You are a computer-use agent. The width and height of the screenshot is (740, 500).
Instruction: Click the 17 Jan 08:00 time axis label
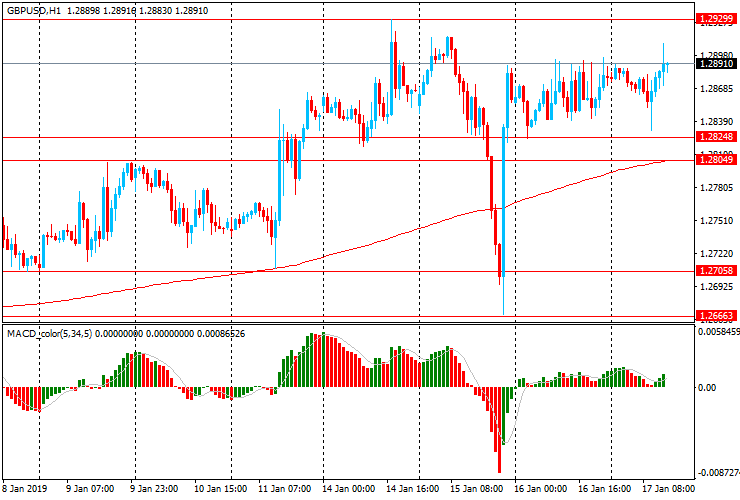669,488
